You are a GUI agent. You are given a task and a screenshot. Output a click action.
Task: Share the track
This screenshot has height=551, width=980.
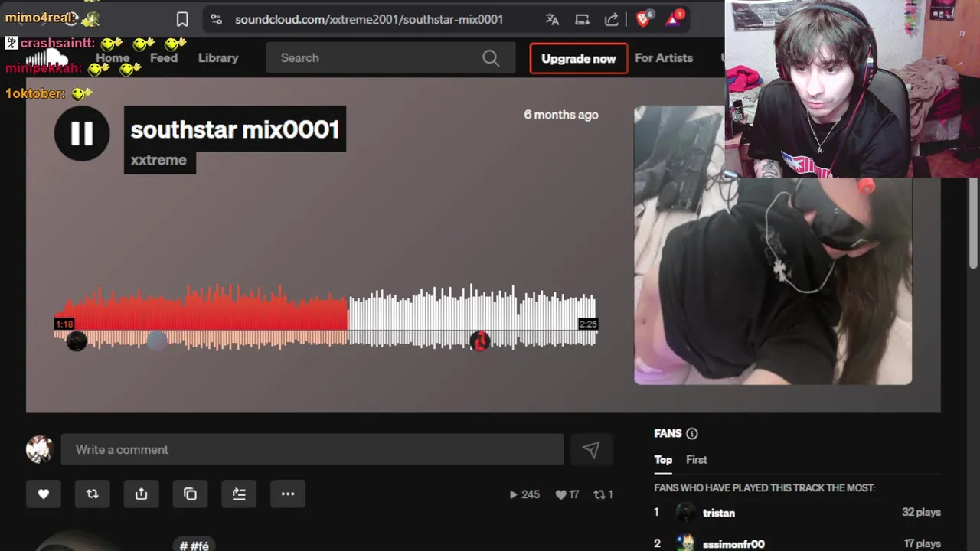point(142,494)
